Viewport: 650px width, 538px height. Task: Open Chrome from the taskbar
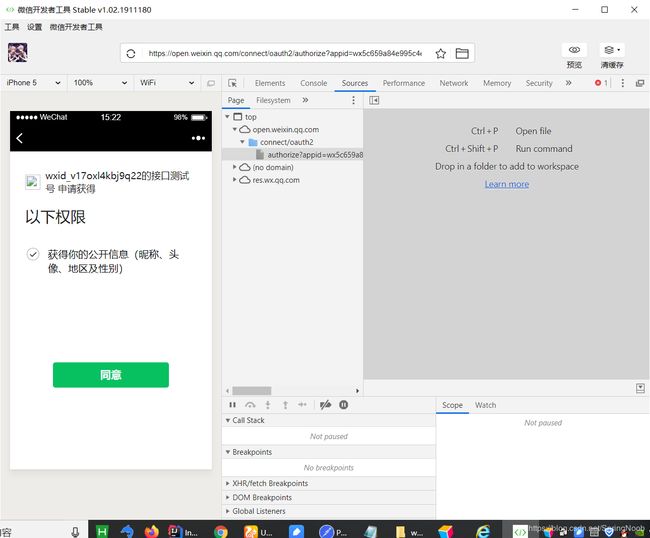221,531
